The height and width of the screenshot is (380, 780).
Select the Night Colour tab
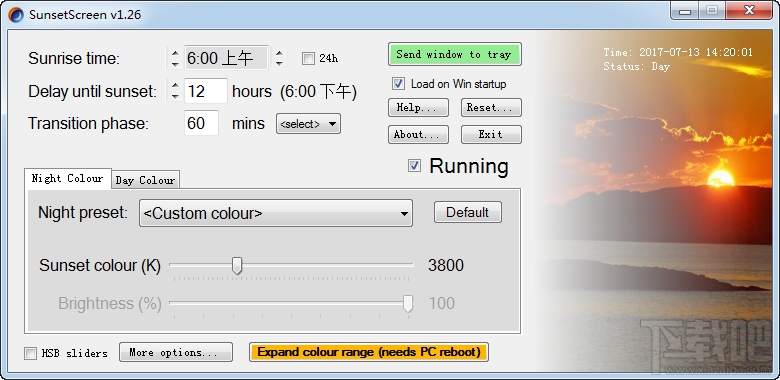pyautogui.click(x=68, y=178)
